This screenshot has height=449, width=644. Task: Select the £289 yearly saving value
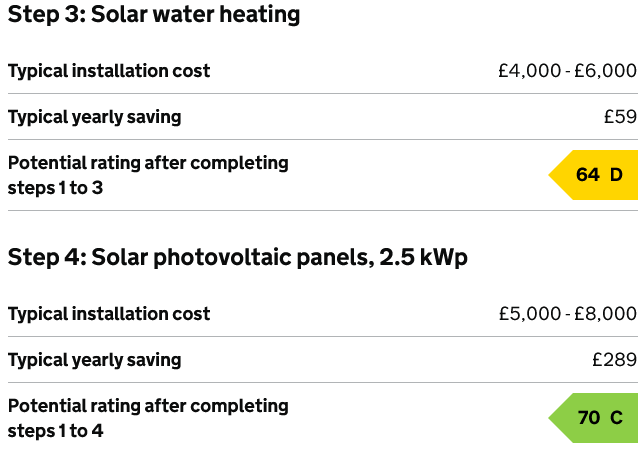coord(615,360)
